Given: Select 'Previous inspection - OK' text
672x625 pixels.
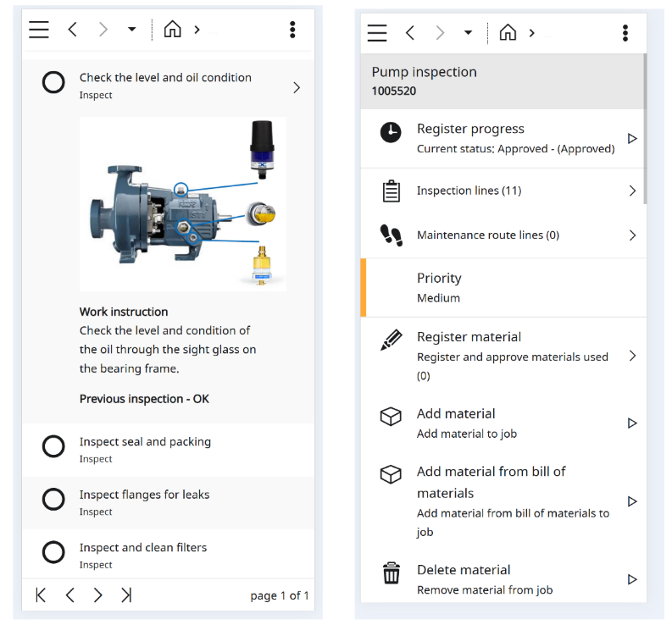Looking at the screenshot, I should [x=144, y=399].
